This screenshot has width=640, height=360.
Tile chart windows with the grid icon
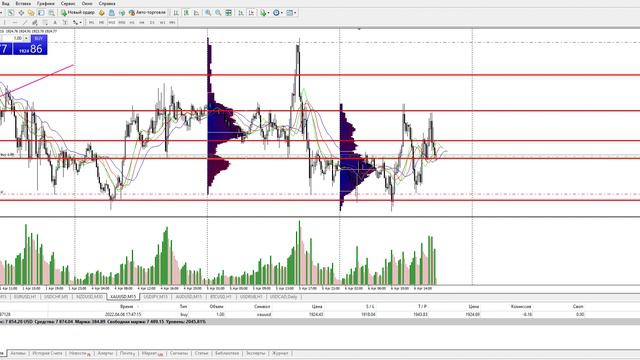click(229, 13)
